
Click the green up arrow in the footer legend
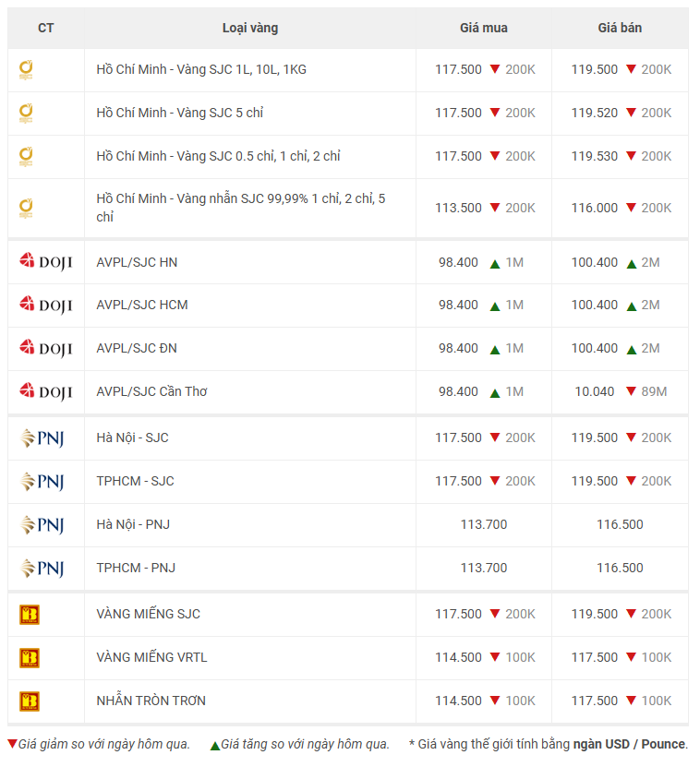215,745
